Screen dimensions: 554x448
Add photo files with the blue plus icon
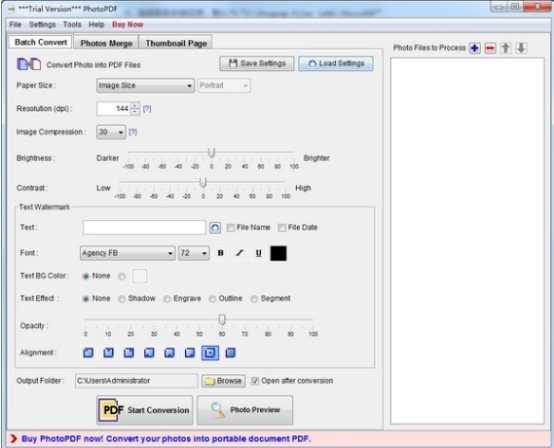[x=475, y=48]
